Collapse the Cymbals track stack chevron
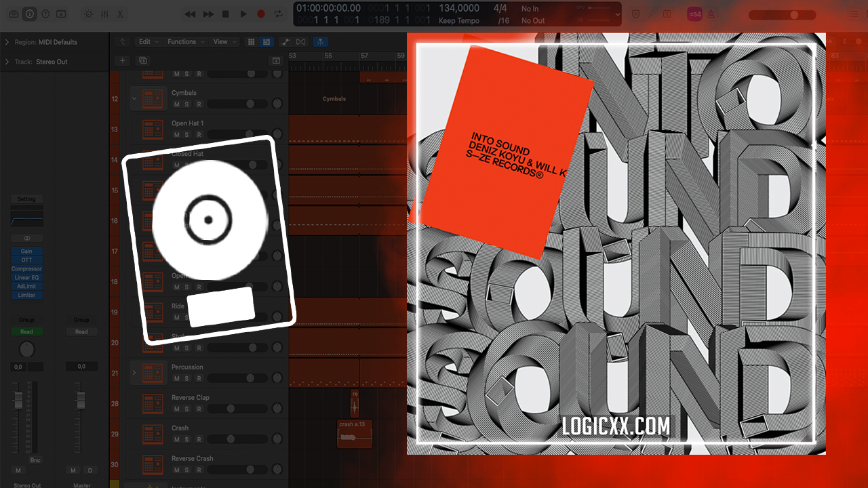Screen dimensions: 868x488 [134, 99]
